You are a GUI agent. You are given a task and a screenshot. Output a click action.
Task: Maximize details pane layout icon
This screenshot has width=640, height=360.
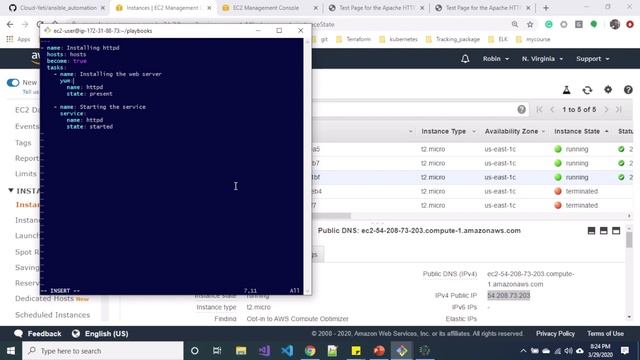[616, 231]
